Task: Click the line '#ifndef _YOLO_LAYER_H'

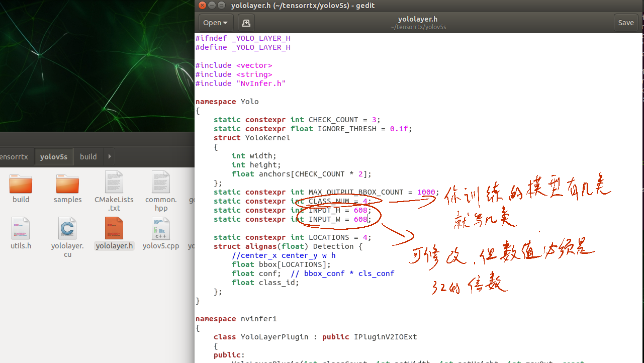Action: coord(243,38)
